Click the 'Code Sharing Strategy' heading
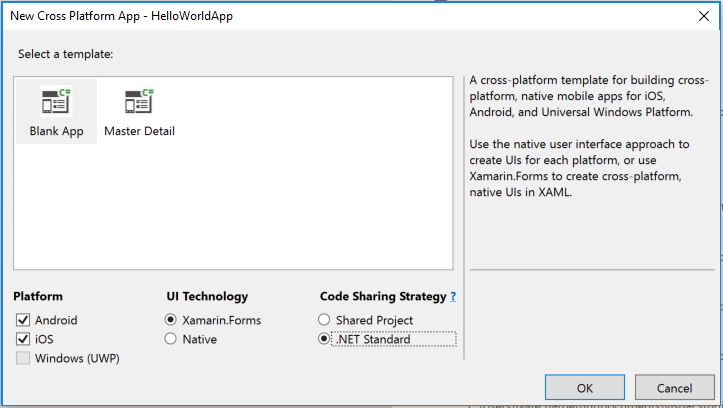The height and width of the screenshot is (408, 723). 382,297
